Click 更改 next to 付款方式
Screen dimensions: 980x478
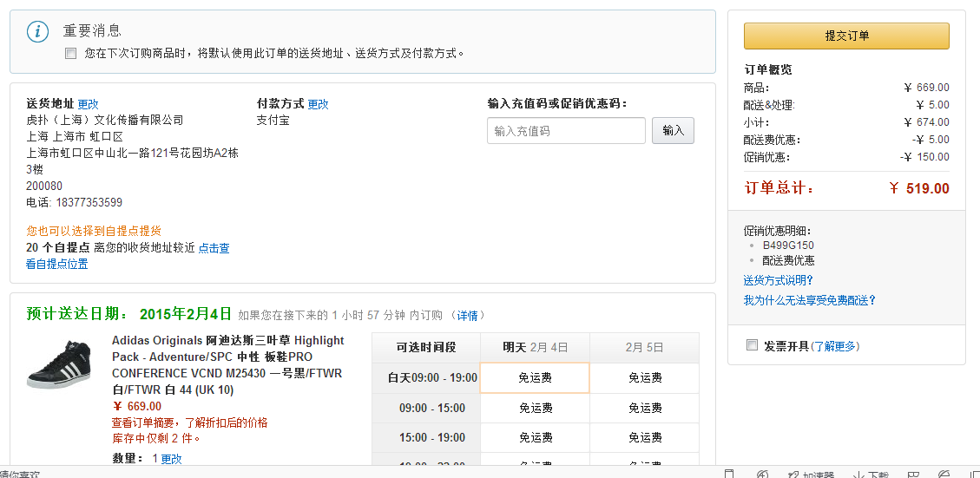pos(318,104)
